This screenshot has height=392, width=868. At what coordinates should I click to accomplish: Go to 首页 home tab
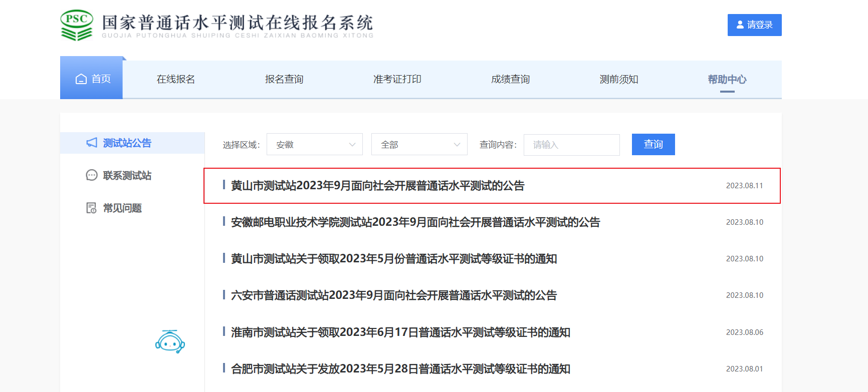(91, 78)
